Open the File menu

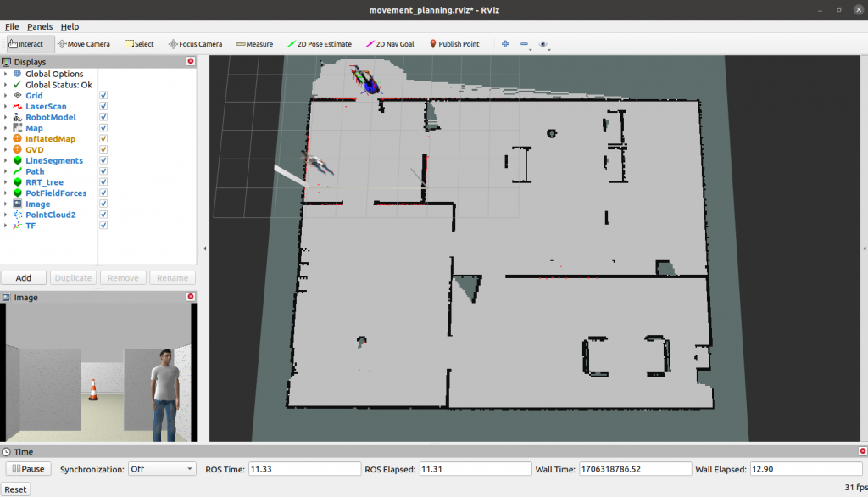pos(12,26)
